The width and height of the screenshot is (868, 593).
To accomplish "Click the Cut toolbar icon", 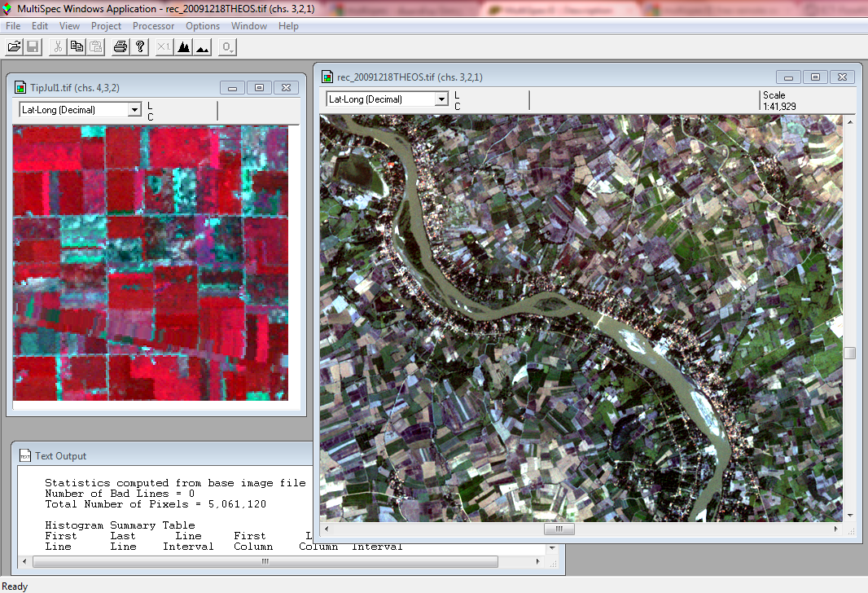I will click(57, 46).
